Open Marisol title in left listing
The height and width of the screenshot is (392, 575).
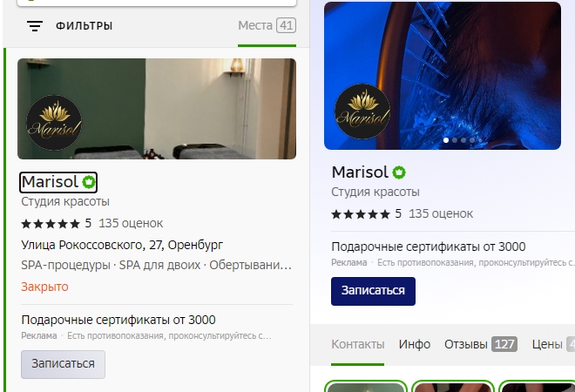point(50,182)
